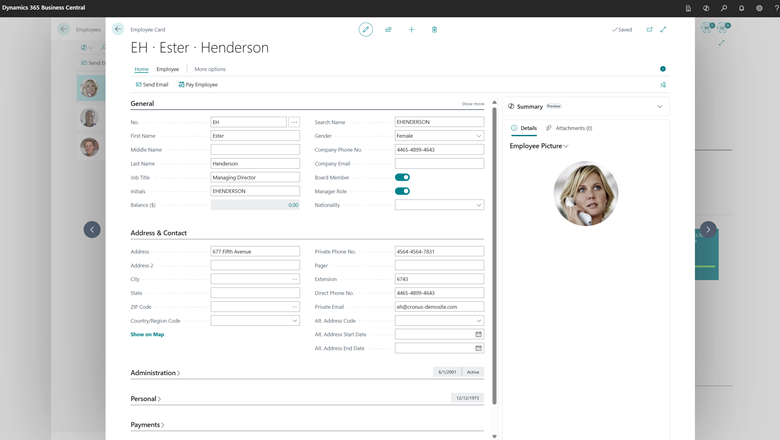Open Alt. Address Start Date calendar
Screen dimensions: 780x440
pyautogui.click(x=479, y=334)
